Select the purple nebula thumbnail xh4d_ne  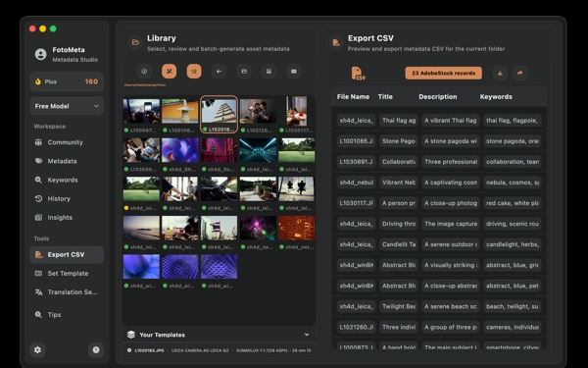[258, 228]
